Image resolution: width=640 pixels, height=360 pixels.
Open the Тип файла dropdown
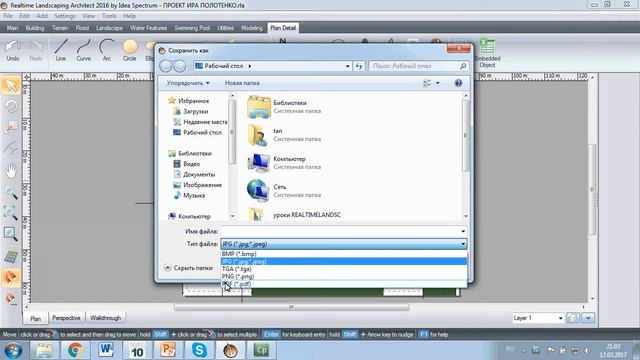344,244
